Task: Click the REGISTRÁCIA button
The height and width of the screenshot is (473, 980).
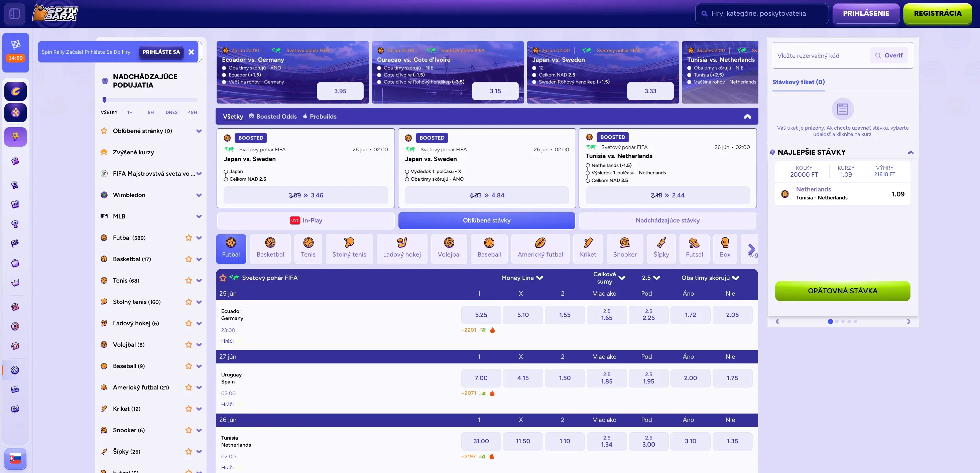Action: tap(938, 13)
